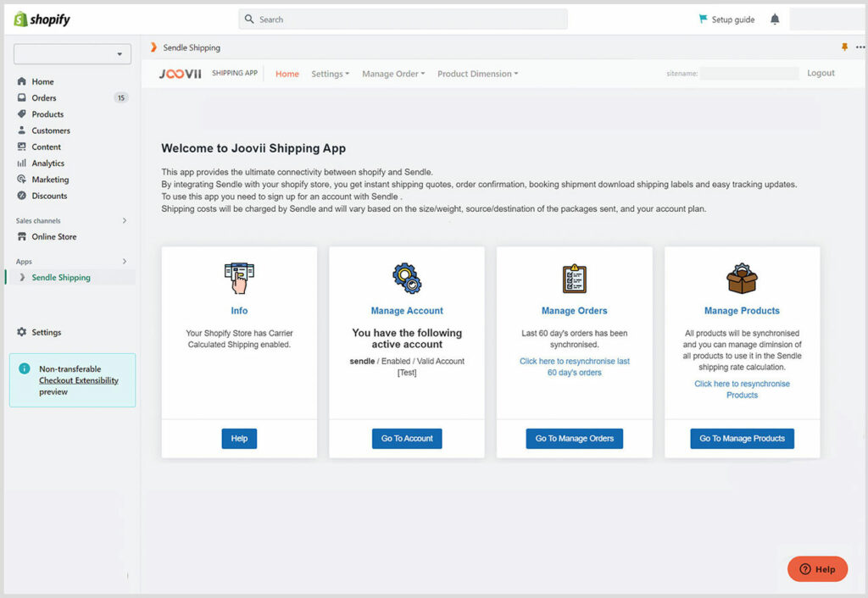Open the Product Dimension dropdown
Image resolution: width=868 pixels, height=598 pixels.
(x=478, y=74)
